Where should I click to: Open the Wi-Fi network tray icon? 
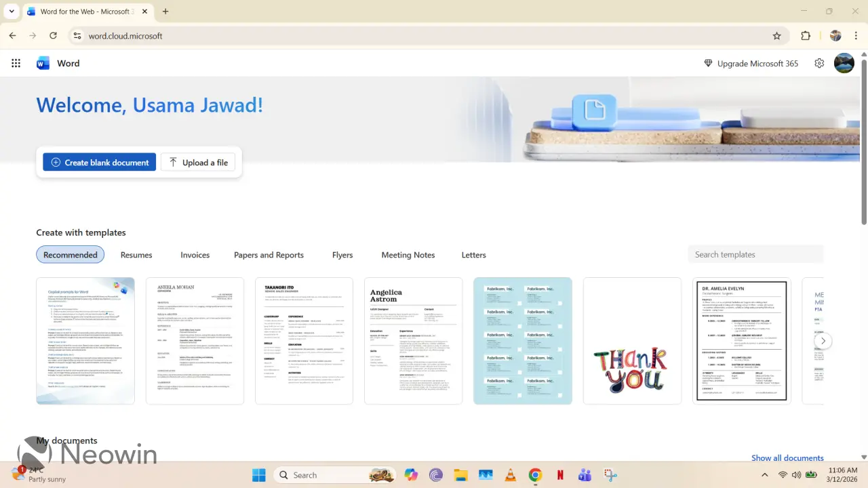tap(783, 475)
